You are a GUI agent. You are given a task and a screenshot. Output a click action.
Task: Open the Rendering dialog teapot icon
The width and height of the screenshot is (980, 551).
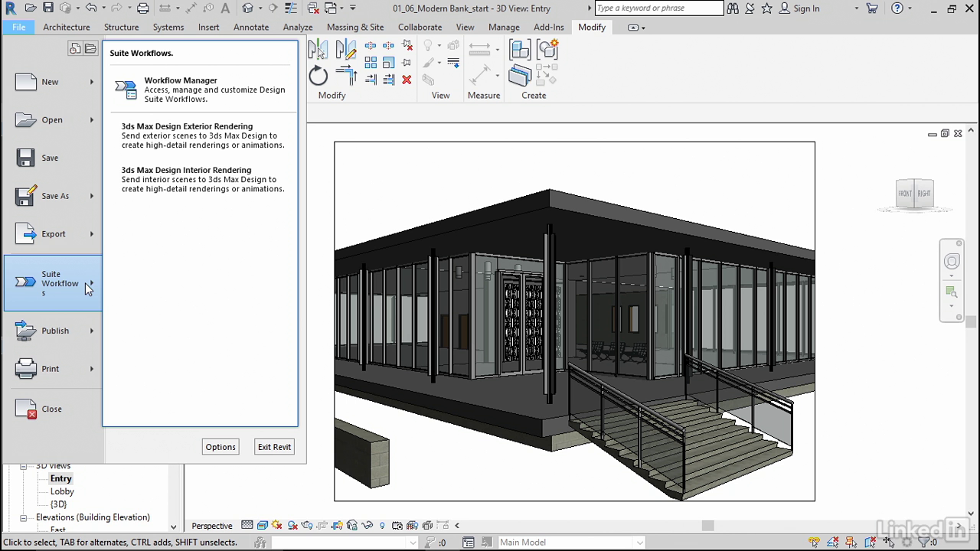(x=307, y=525)
